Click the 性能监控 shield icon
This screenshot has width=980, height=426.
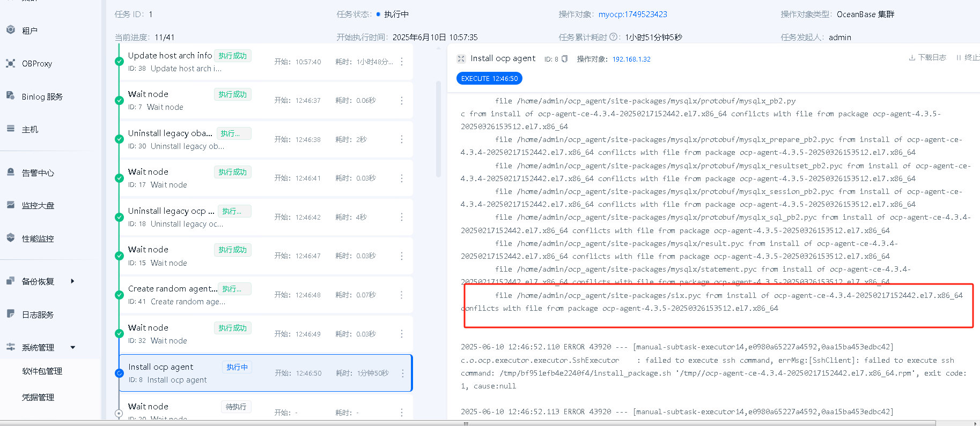(x=11, y=238)
